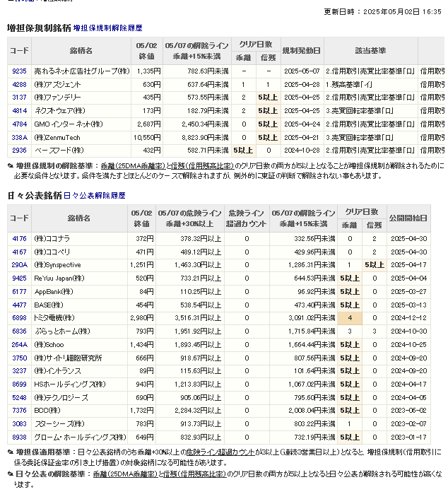
Task: Click the 該当基準 column header
Action: [x=371, y=51]
